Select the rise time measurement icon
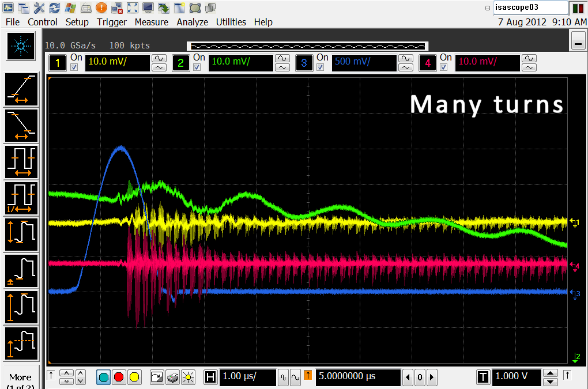Screen dimensions: 588x389 pyautogui.click(x=21, y=90)
